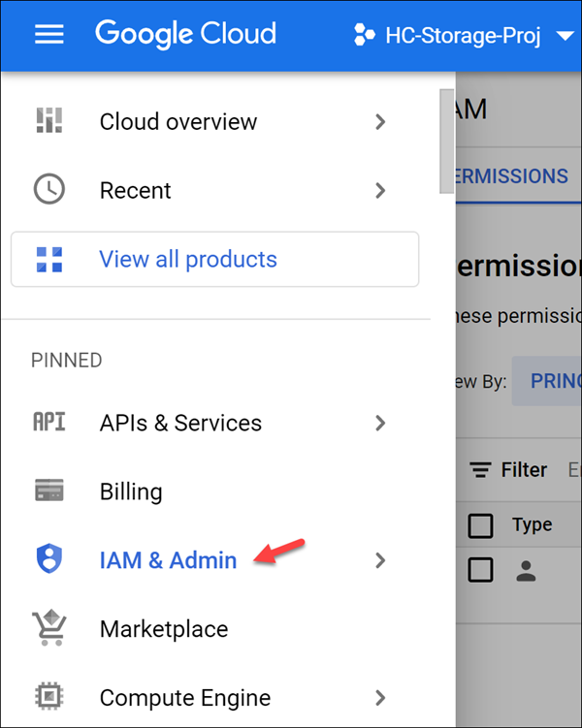Screen dimensions: 582x728
Task: Click the APIs & Services API icon
Action: click(x=49, y=422)
